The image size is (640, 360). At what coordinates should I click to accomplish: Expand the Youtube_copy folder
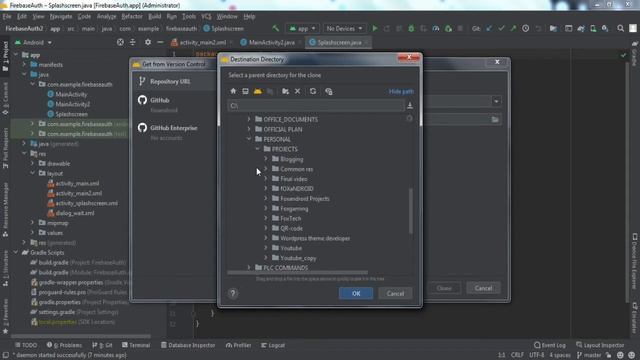pyautogui.click(x=266, y=258)
